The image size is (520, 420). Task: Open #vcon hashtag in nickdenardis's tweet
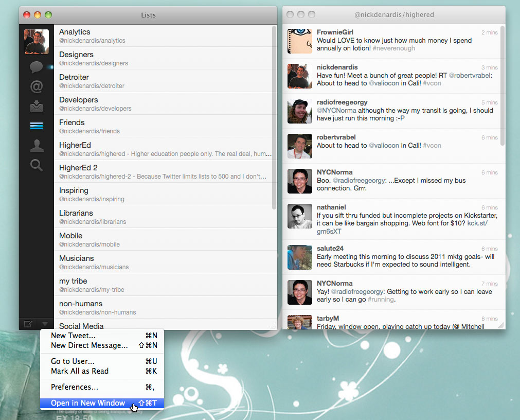coord(432,83)
